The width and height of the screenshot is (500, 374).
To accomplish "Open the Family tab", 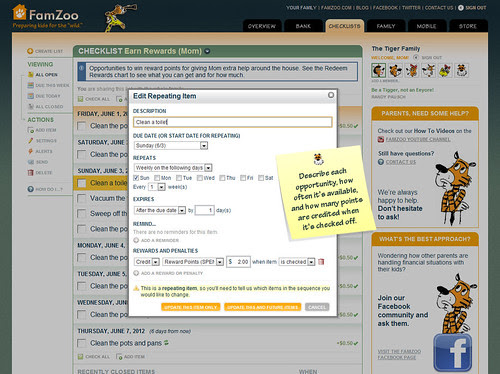I will [386, 26].
